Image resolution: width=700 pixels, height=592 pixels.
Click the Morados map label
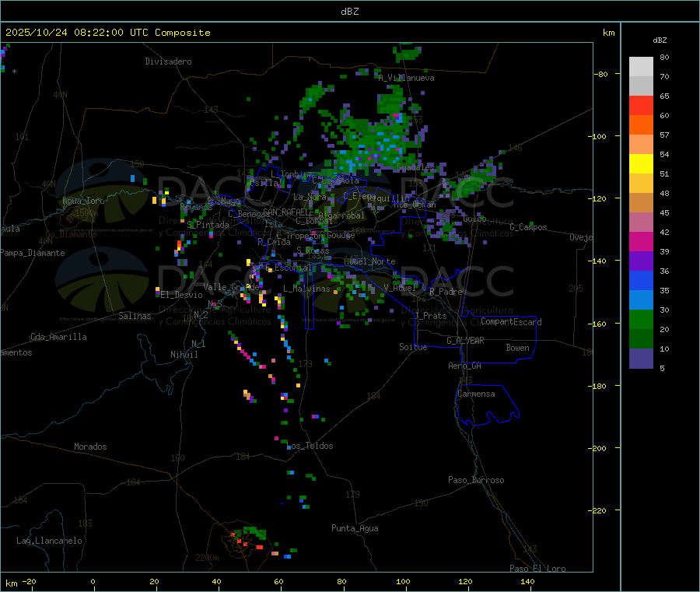pyautogui.click(x=91, y=447)
